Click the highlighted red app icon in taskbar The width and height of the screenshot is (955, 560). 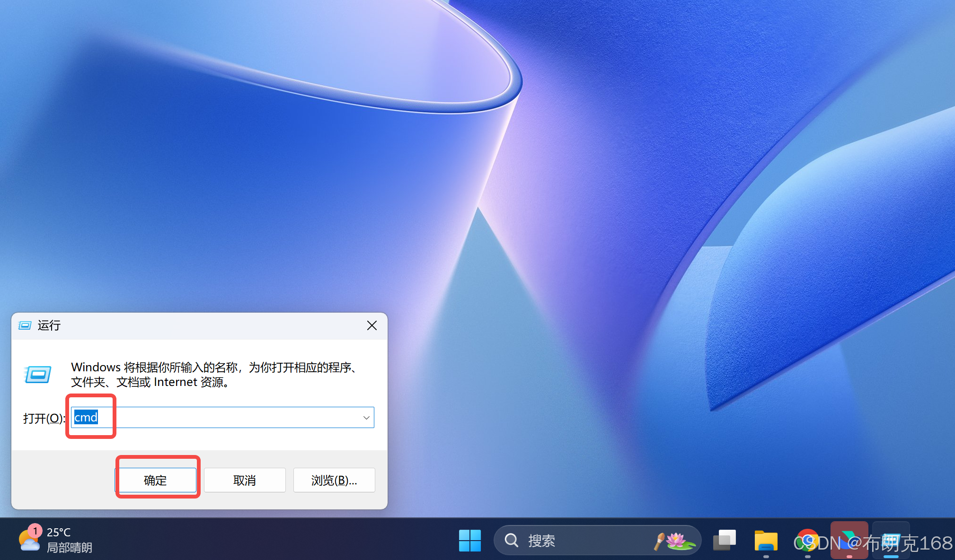pyautogui.click(x=849, y=539)
